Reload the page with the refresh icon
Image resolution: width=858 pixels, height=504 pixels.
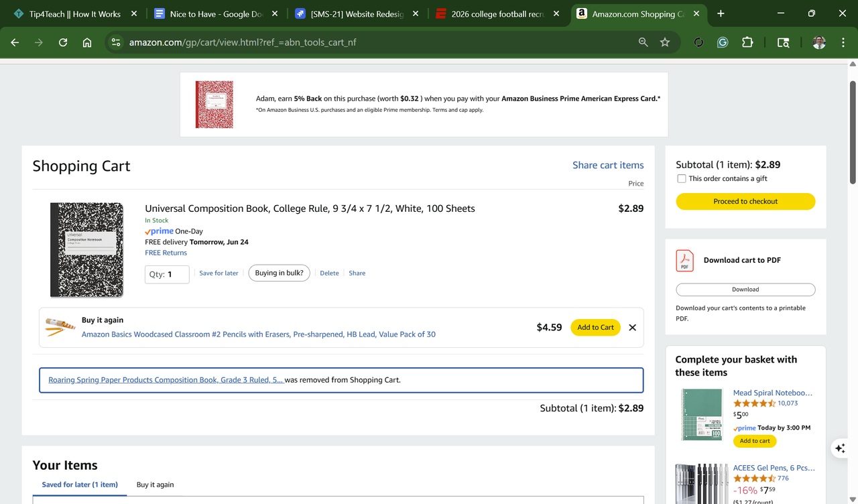(63, 42)
